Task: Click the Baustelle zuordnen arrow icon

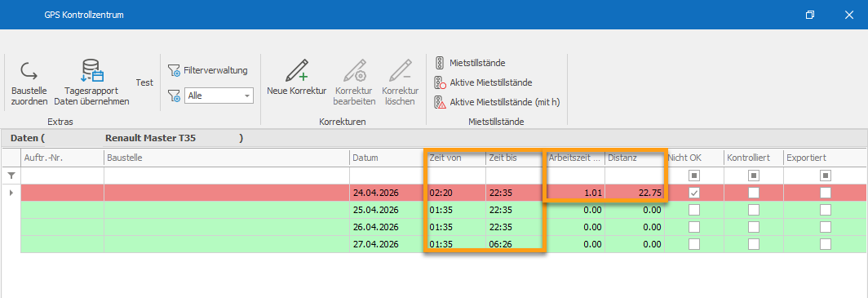Action: coord(29,71)
